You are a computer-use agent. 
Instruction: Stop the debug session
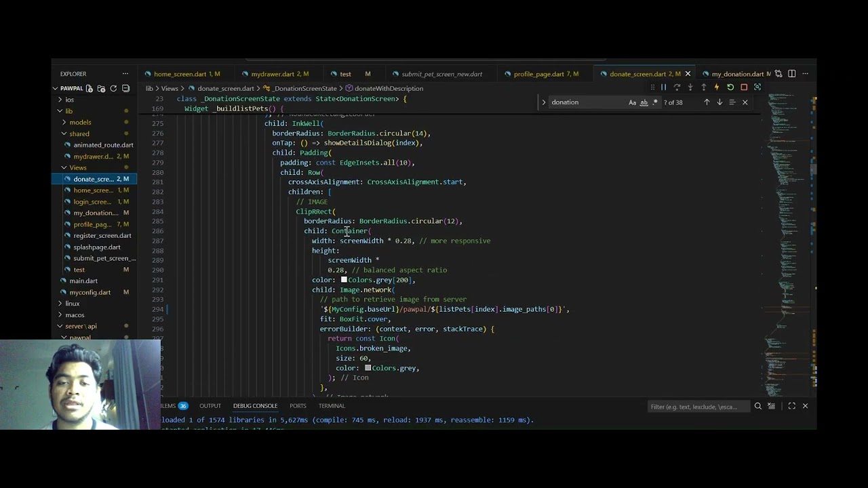pos(744,87)
